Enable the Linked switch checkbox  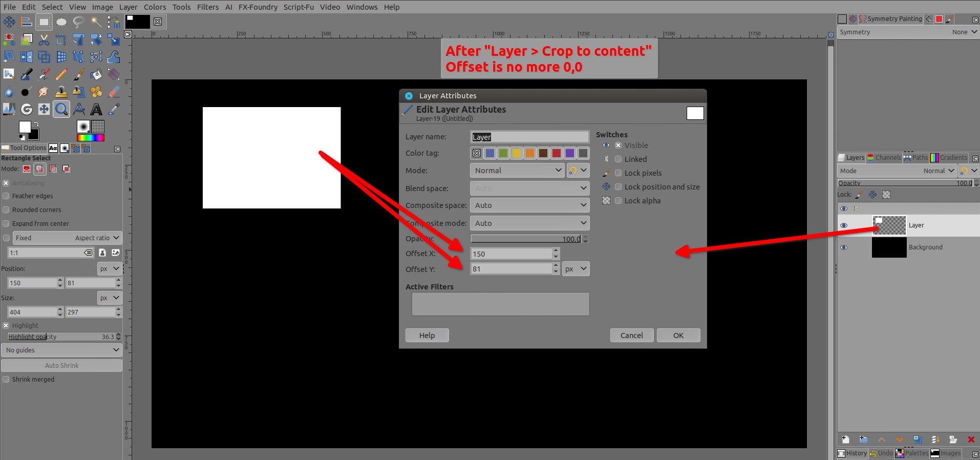(x=618, y=159)
